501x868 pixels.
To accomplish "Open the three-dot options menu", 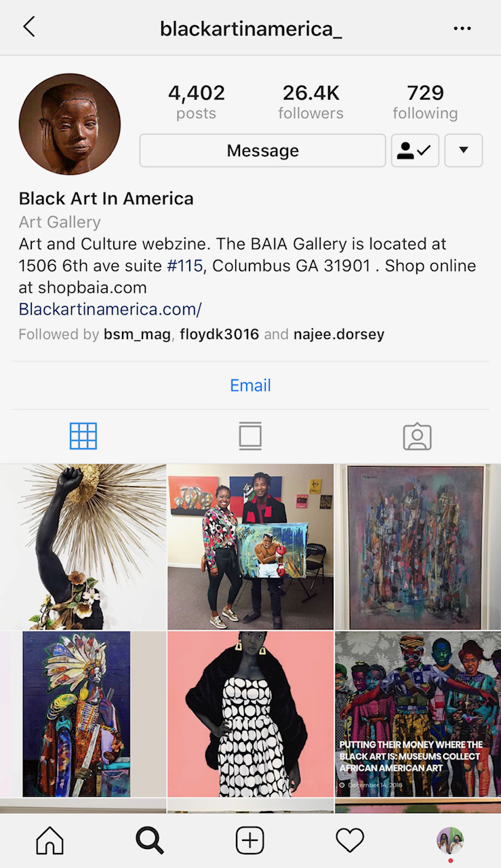I will (462, 28).
